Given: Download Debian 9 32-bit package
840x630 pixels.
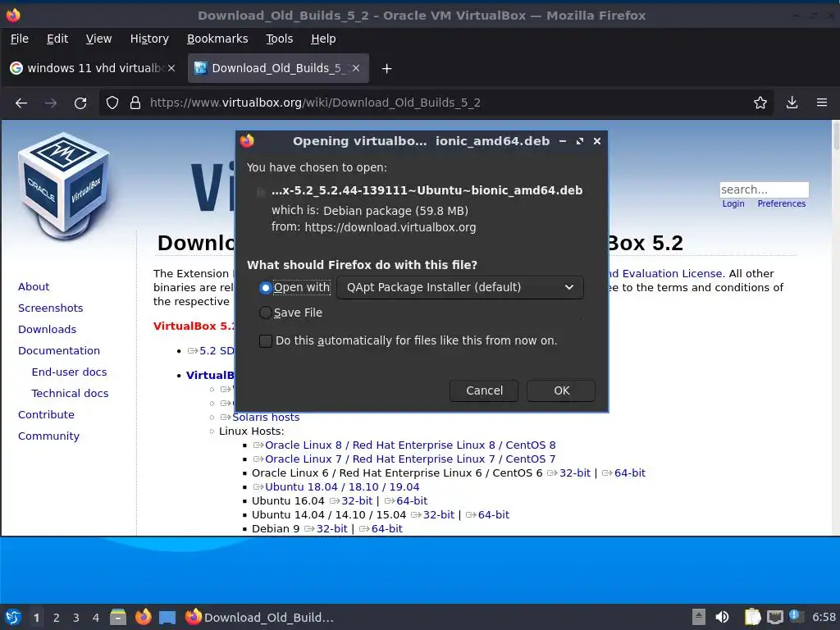Looking at the screenshot, I should [x=331, y=529].
